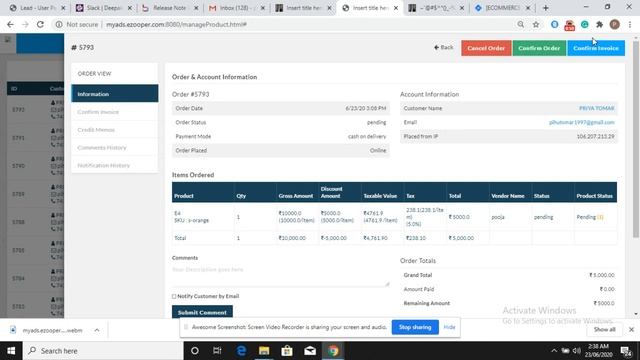
Task: Click the taskbar clock showing 2:38 AM
Action: click(x=598, y=351)
